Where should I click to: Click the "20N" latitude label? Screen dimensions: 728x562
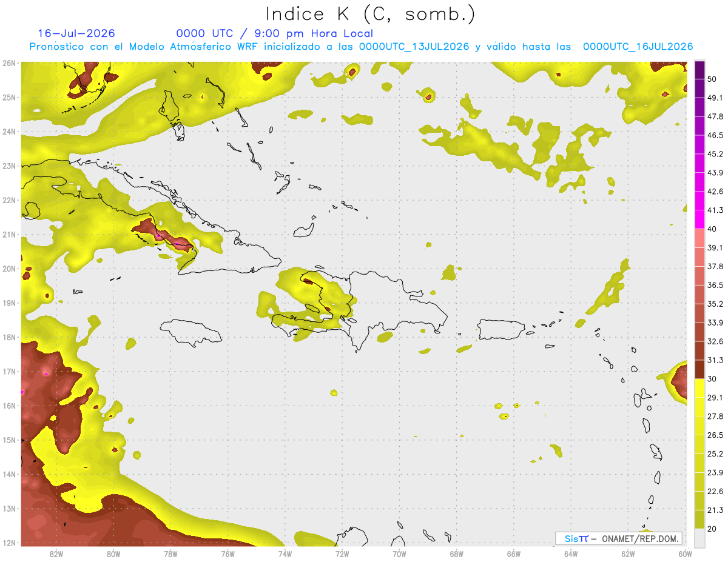tap(9, 269)
